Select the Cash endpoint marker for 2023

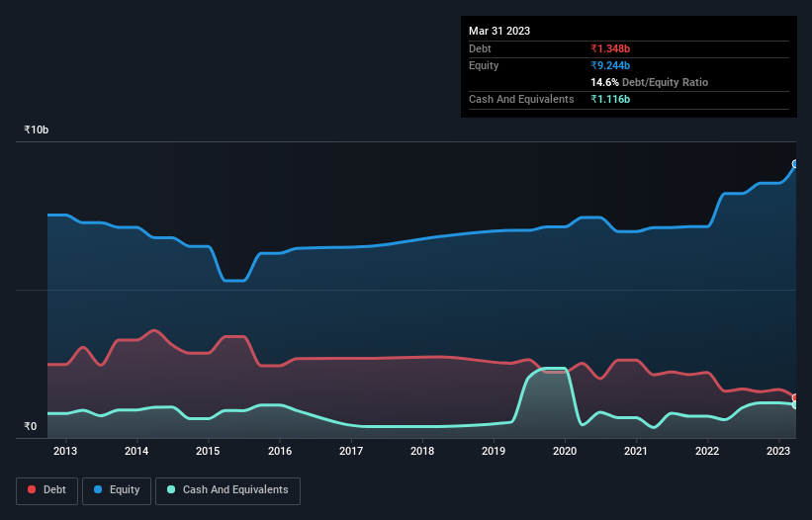coord(795,404)
